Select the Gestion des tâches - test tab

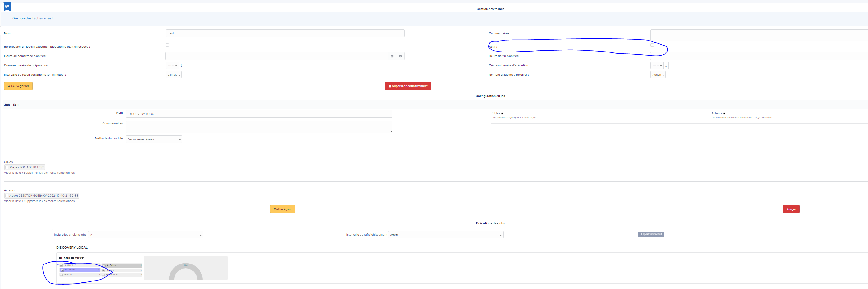[x=32, y=18]
